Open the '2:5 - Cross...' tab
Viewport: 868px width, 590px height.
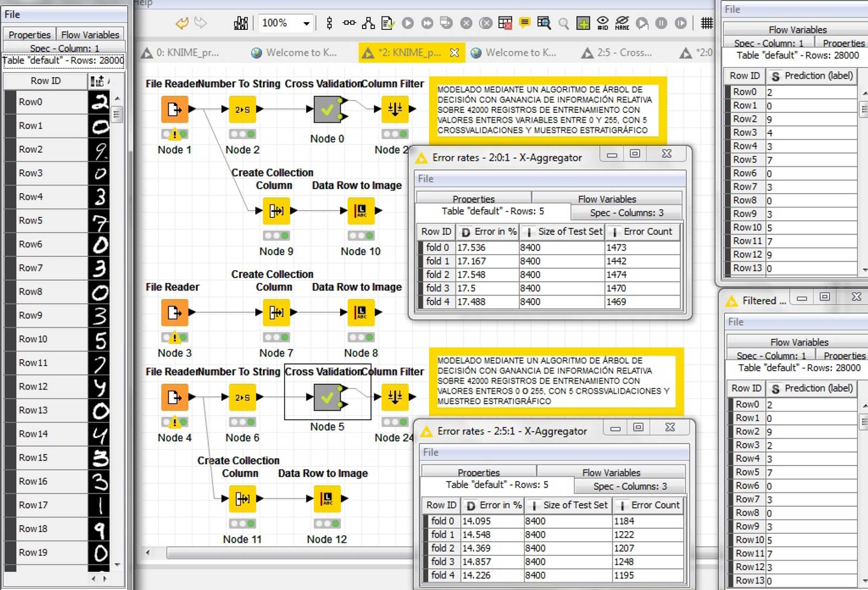624,53
